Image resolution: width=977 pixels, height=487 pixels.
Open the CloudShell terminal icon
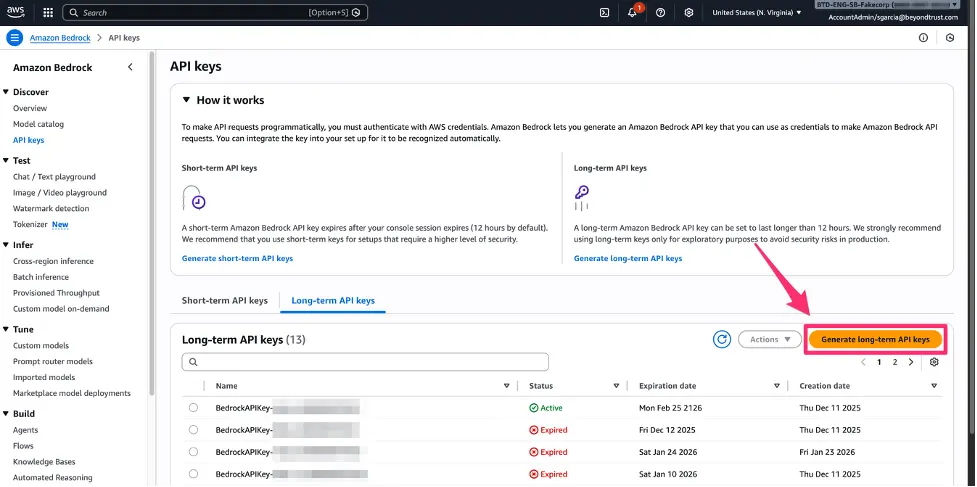pyautogui.click(x=604, y=12)
